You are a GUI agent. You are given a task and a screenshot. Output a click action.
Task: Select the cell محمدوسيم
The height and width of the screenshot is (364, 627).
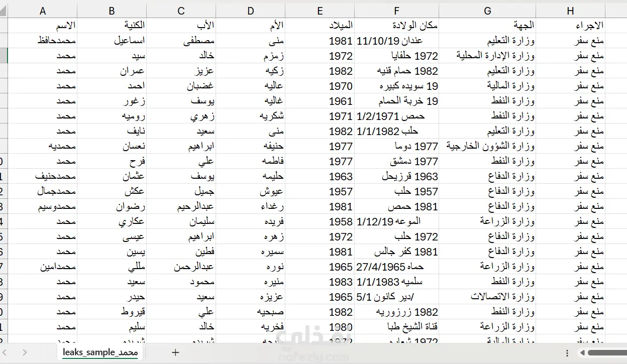pos(43,206)
